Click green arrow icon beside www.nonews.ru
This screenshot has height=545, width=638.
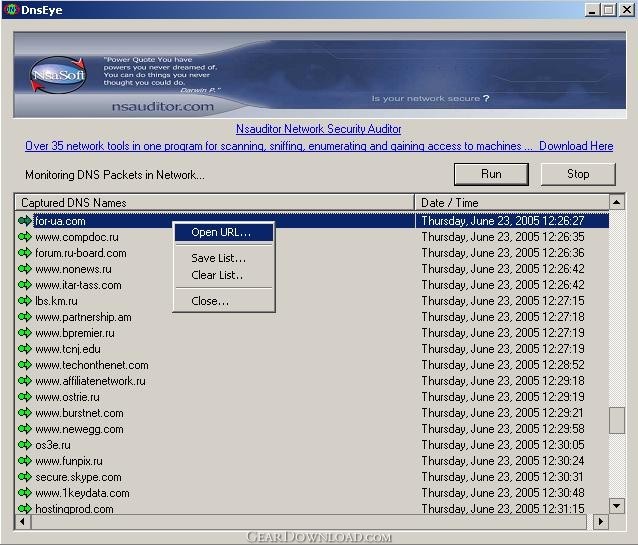click(25, 269)
